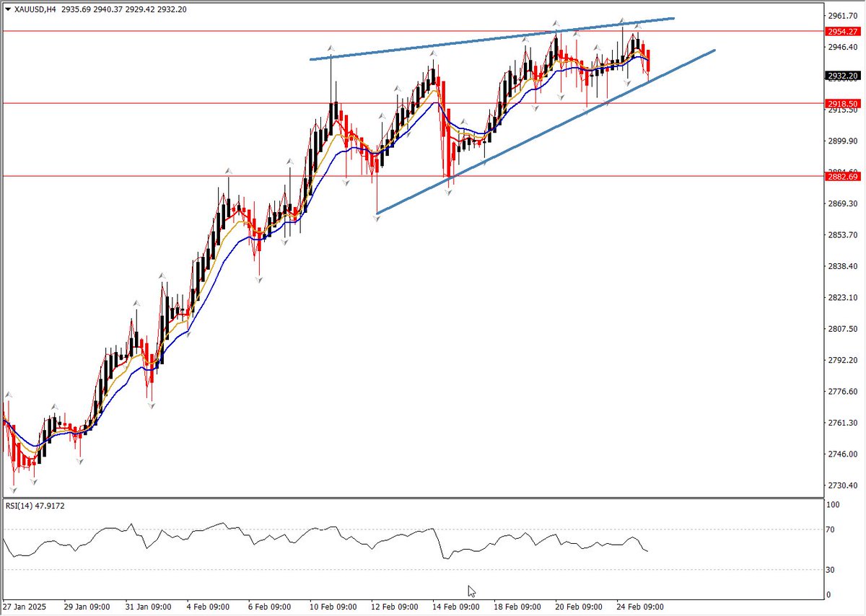Click the 27 Jan 2025 date label
The height and width of the screenshot is (616, 866).
pos(25,607)
